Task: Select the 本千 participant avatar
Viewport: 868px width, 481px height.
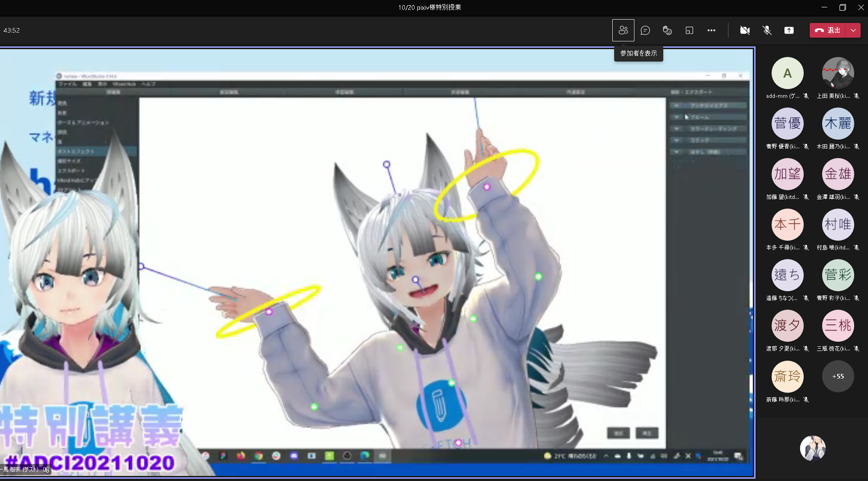Action: coord(787,225)
